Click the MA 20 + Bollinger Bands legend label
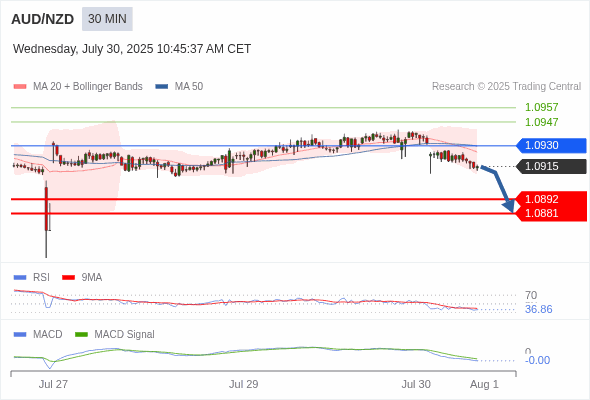 pos(88,87)
